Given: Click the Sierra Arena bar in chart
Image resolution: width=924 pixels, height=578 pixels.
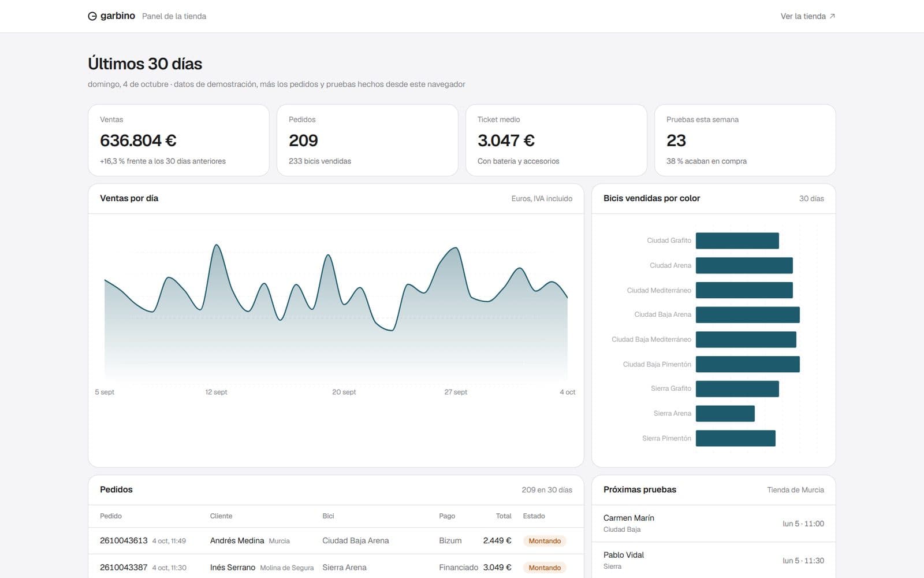Looking at the screenshot, I should (x=725, y=413).
